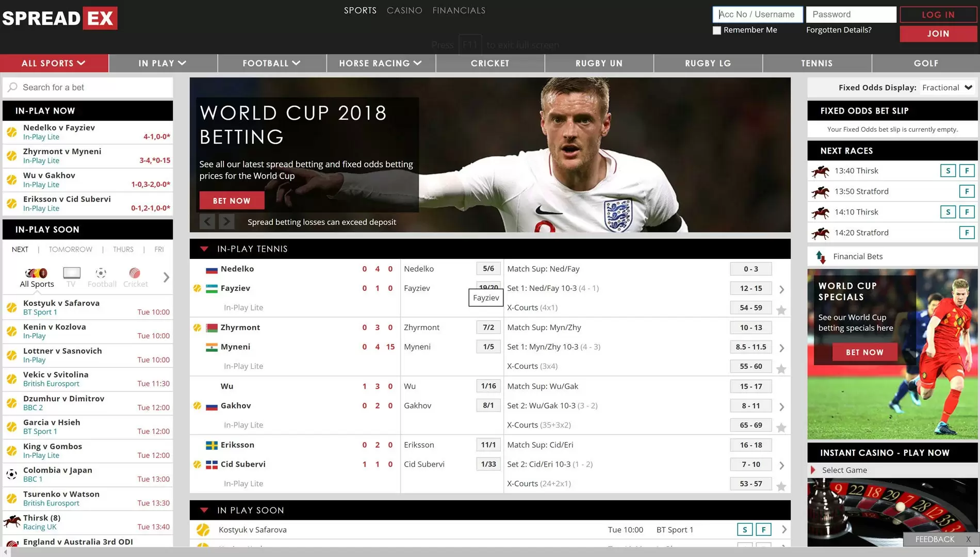Image resolution: width=980 pixels, height=557 pixels.
Task: Click the S button for Kostyuk v Safarova
Action: point(745,530)
